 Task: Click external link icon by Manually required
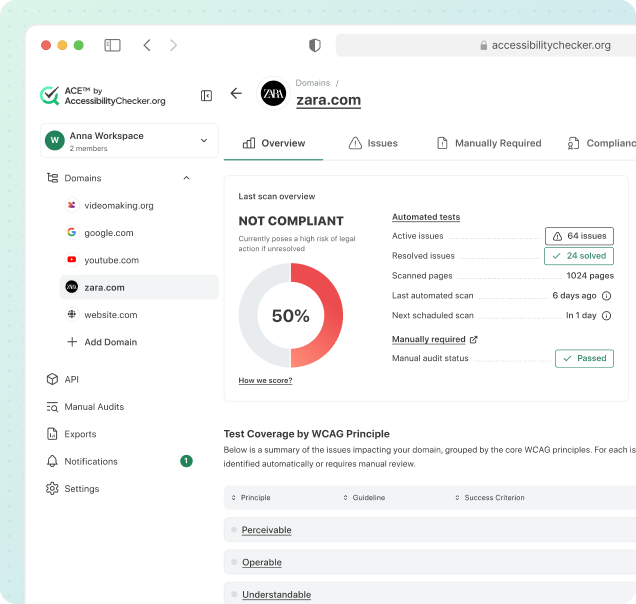pos(474,340)
